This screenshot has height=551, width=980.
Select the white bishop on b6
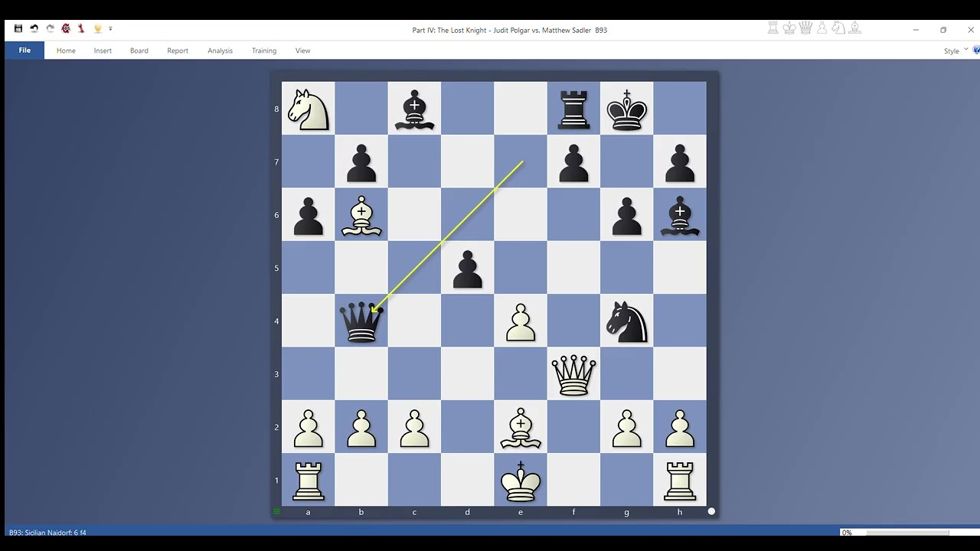pos(361,214)
